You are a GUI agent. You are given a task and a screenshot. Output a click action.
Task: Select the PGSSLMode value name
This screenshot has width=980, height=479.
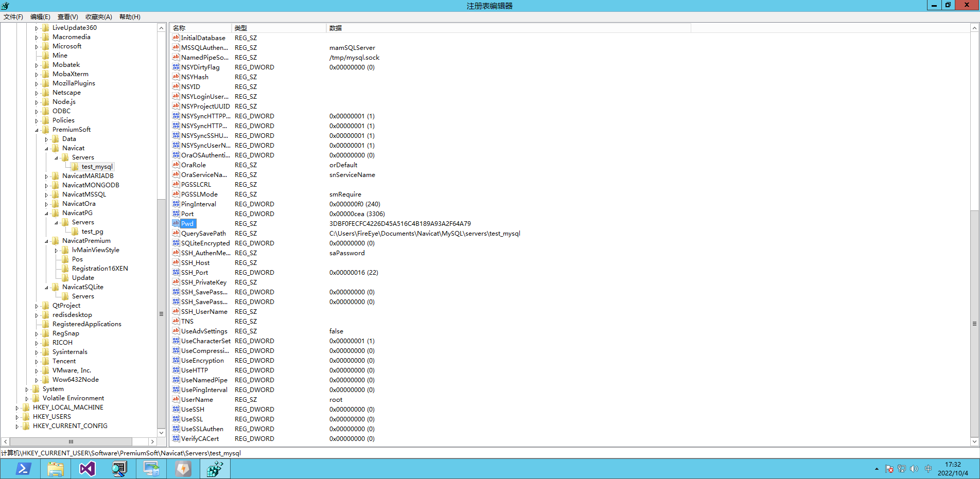pyautogui.click(x=199, y=194)
